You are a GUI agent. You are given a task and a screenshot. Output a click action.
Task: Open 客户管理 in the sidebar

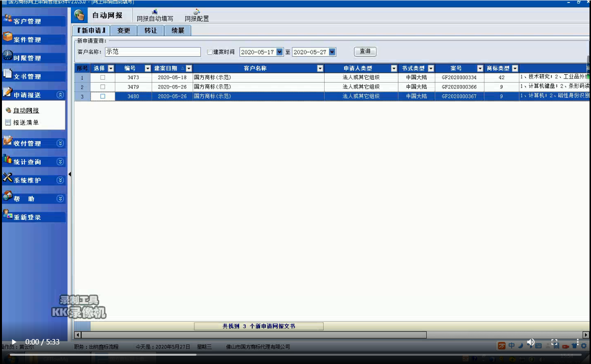tap(33, 21)
